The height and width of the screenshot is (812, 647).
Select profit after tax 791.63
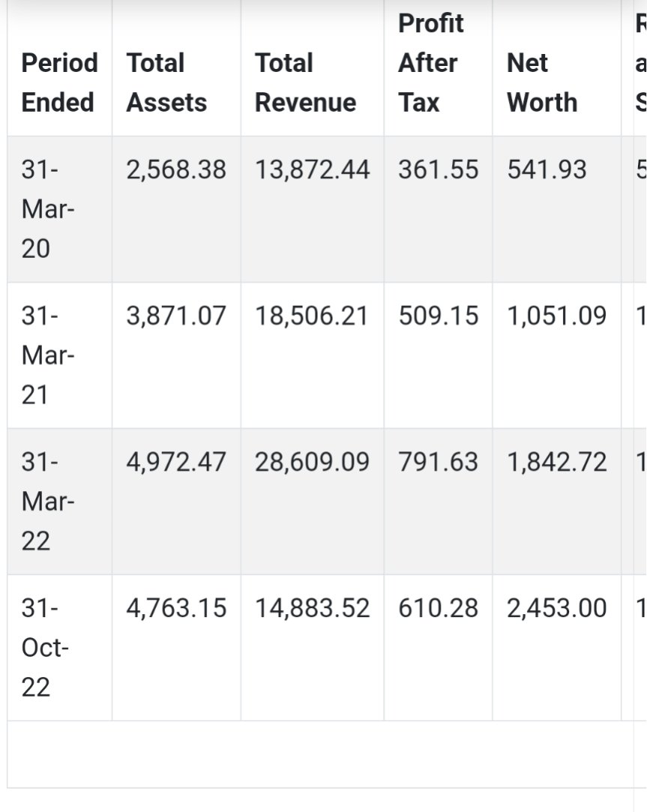pyautogui.click(x=439, y=462)
